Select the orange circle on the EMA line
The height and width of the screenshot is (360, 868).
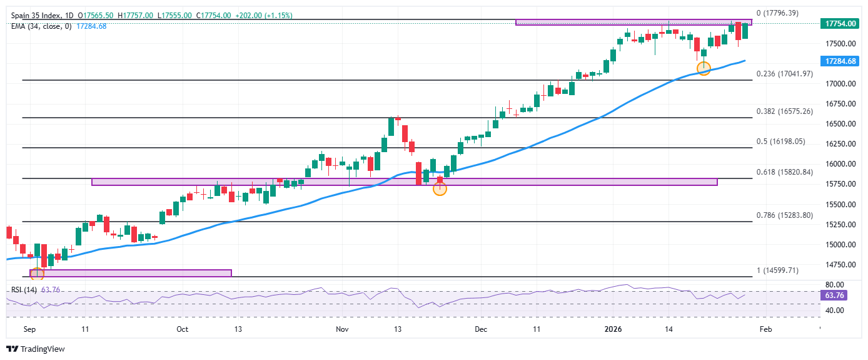(x=704, y=68)
